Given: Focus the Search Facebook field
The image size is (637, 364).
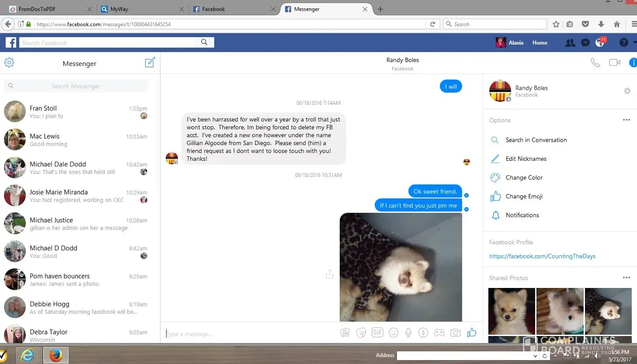Looking at the screenshot, I should (107, 42).
